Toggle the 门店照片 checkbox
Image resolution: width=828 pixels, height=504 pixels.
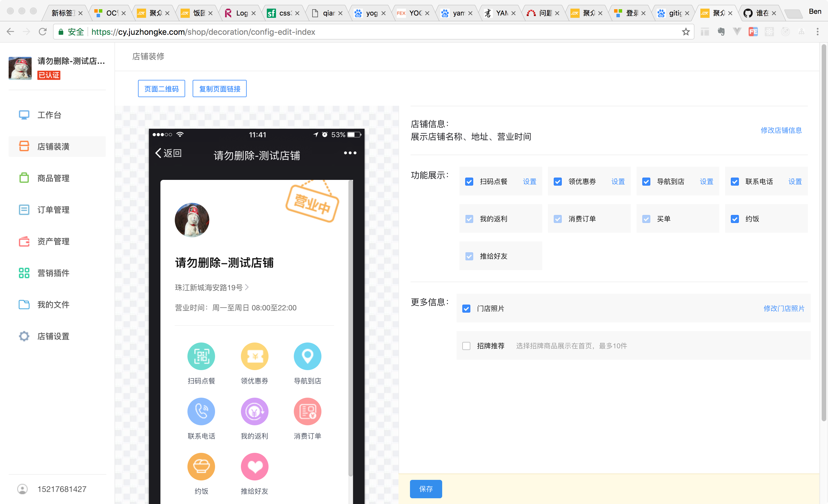466,309
